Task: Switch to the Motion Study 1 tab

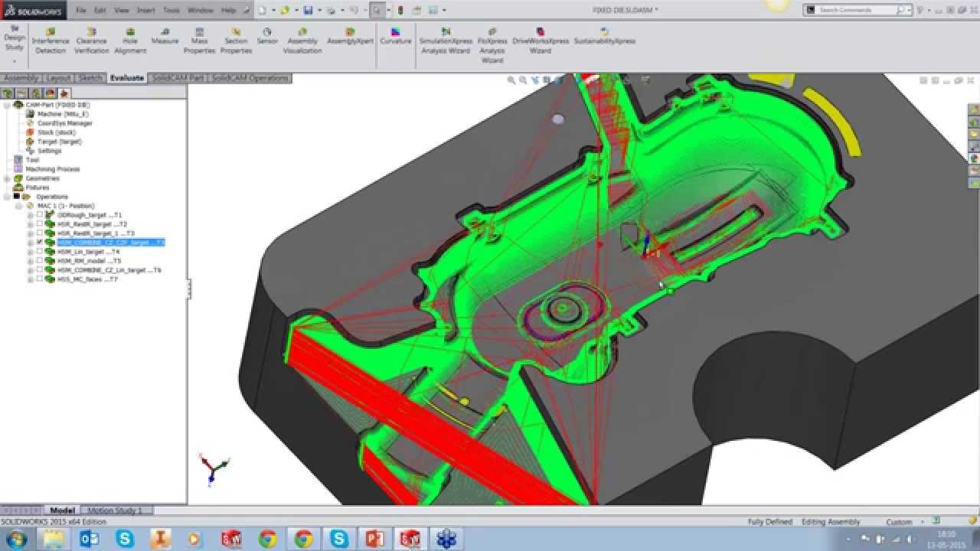Action: pyautogui.click(x=115, y=510)
